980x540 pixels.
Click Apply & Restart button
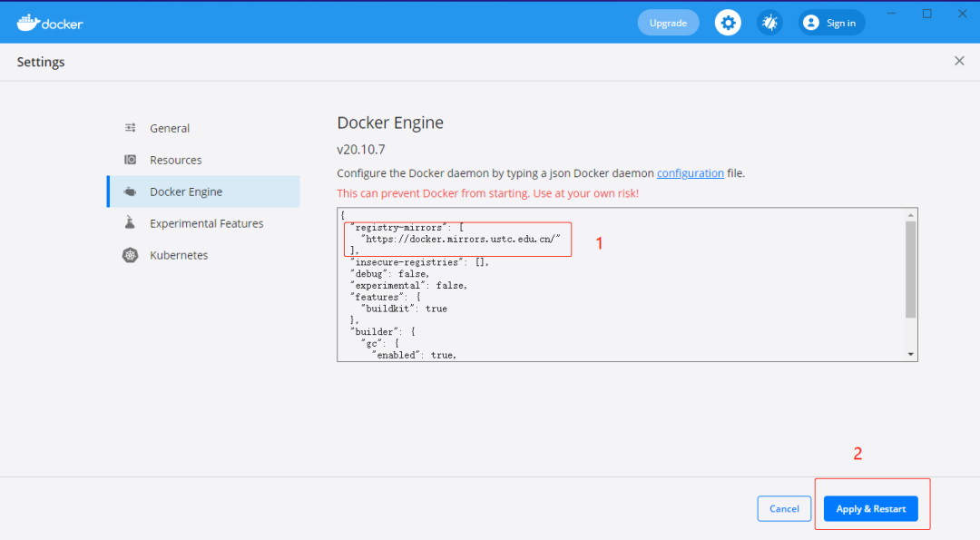tap(870, 509)
